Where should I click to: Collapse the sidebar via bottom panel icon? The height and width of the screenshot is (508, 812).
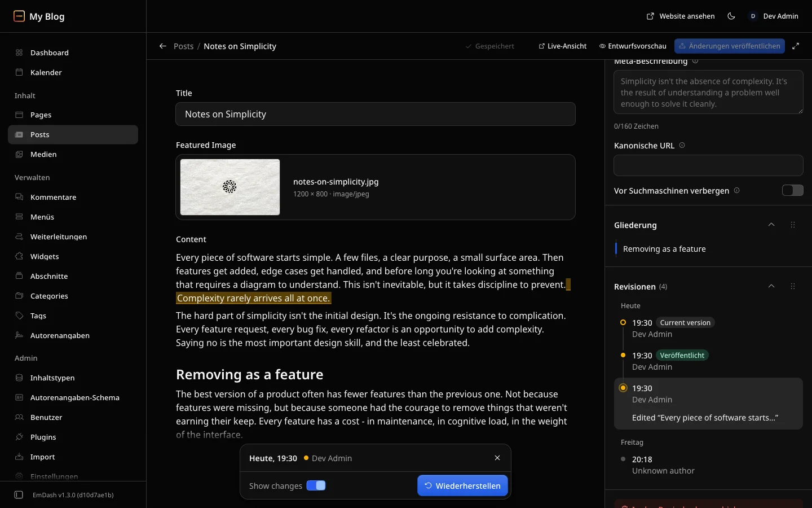[x=19, y=495]
